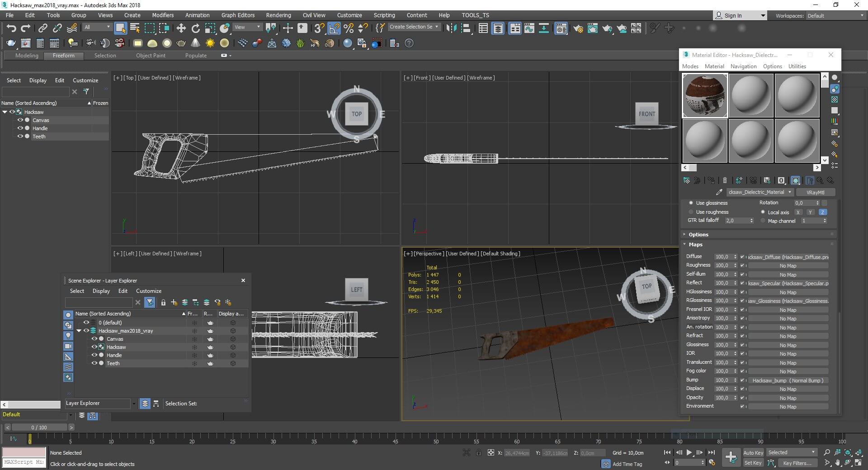The height and width of the screenshot is (470, 868).
Task: Hide the Canvas object via eye icon
Action: point(20,120)
